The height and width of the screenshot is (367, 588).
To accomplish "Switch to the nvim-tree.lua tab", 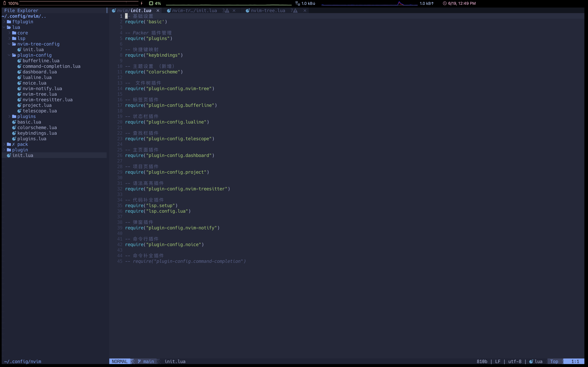I will coord(268,10).
